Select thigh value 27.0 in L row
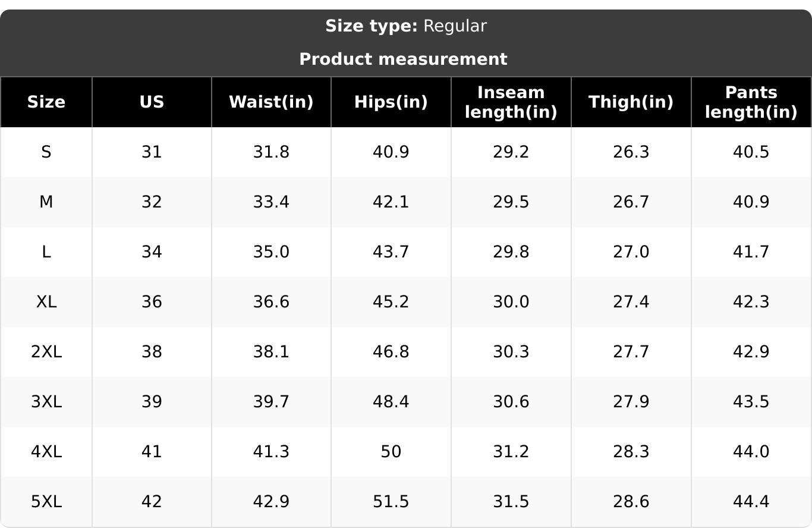 coord(631,252)
